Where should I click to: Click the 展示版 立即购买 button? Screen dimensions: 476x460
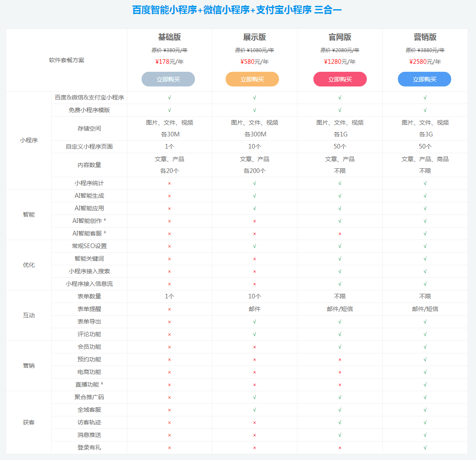[x=252, y=79]
